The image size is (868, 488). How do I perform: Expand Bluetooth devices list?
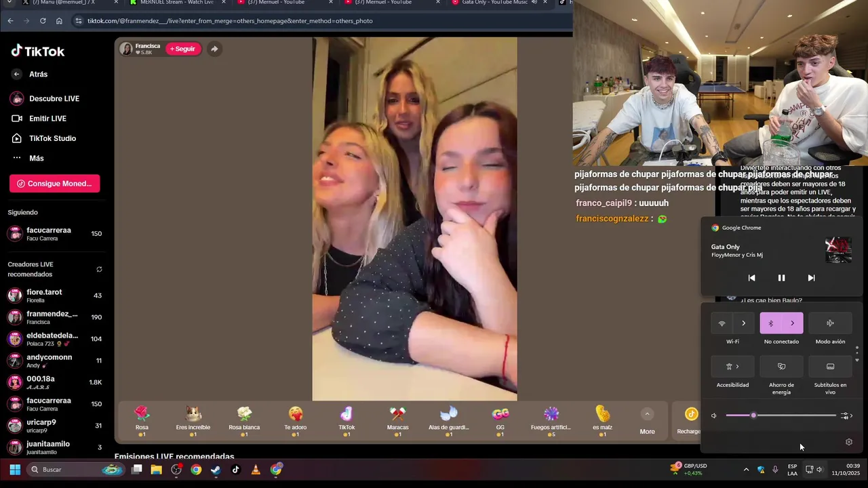(792, 323)
